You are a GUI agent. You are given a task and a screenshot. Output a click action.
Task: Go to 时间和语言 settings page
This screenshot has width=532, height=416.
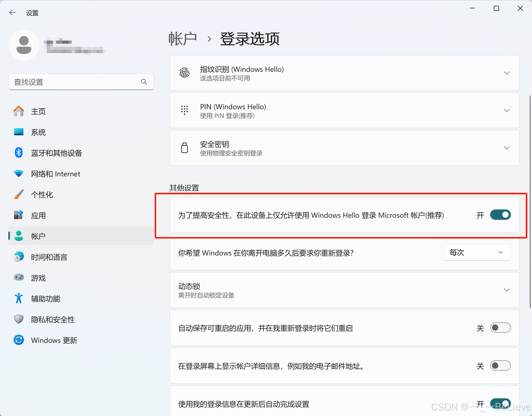pyautogui.click(x=49, y=257)
